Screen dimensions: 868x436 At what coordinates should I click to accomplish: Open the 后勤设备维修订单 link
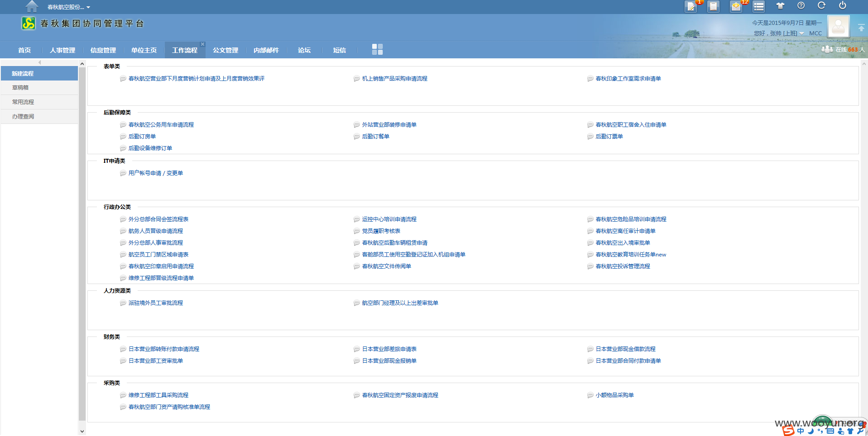pyautogui.click(x=150, y=148)
